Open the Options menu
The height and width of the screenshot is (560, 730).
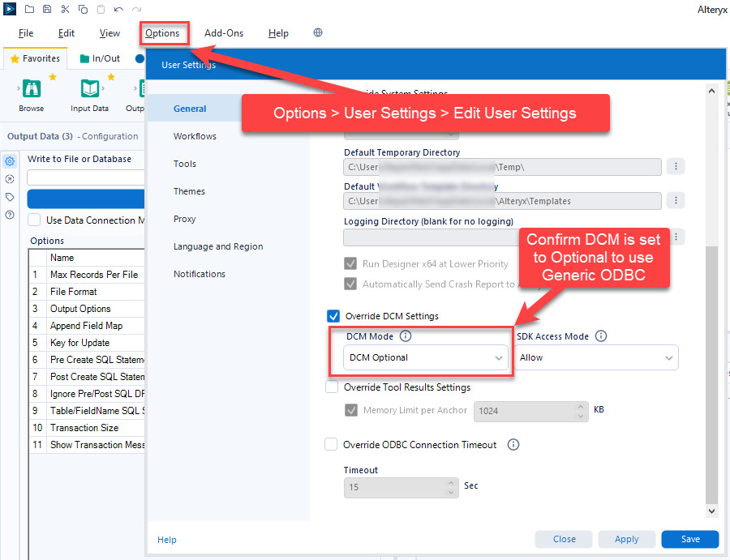pos(164,33)
